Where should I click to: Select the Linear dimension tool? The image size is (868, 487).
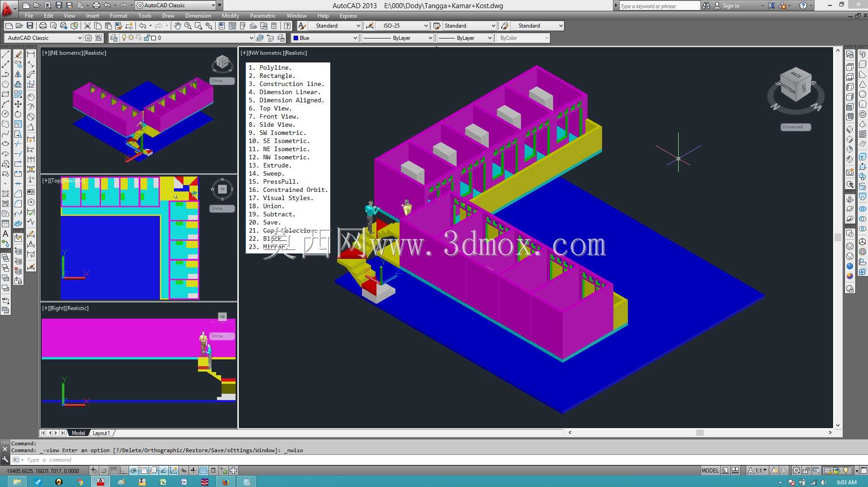31,54
